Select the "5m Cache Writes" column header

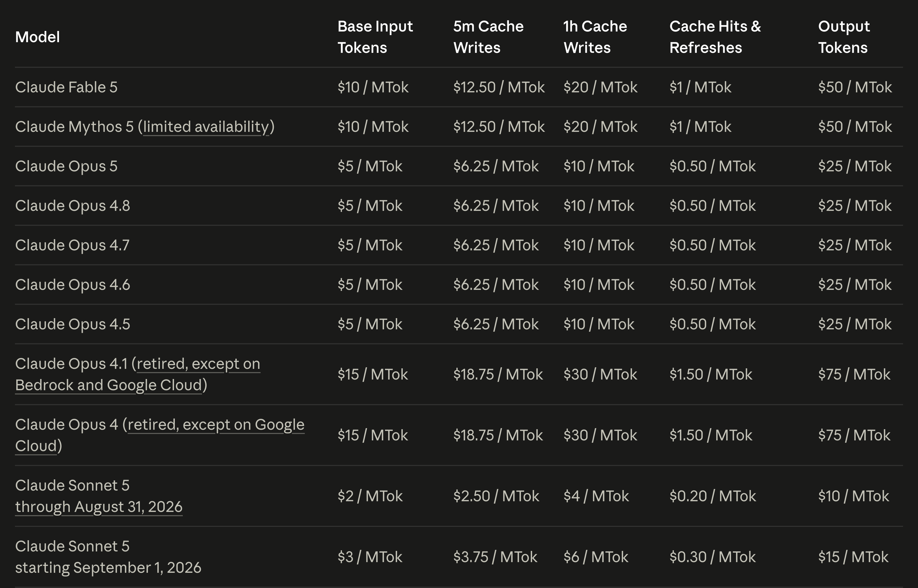(488, 37)
